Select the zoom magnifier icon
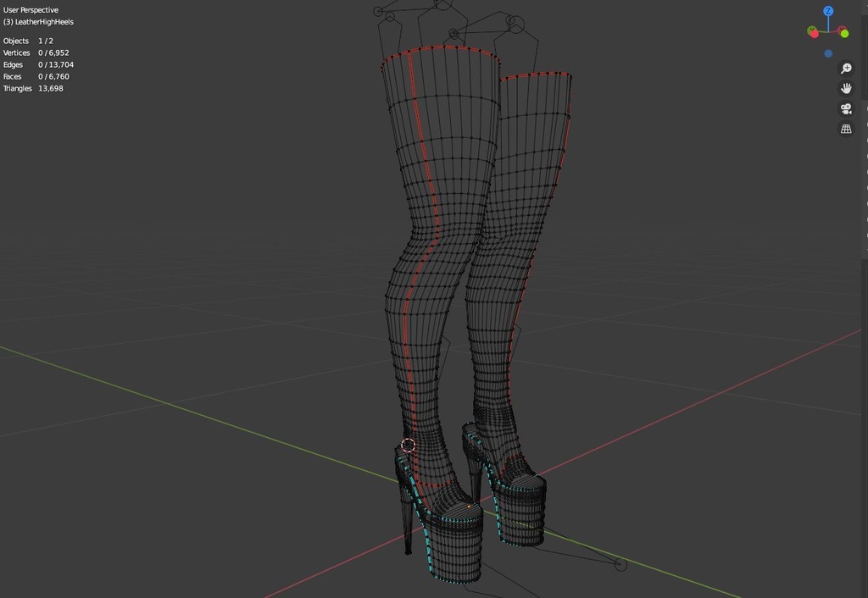Viewport: 868px width, 598px height. click(x=844, y=68)
